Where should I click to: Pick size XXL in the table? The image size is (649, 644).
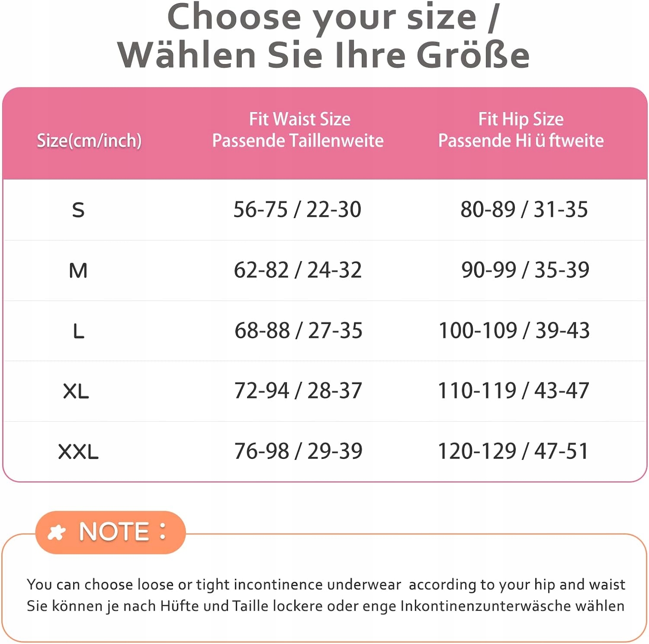[78, 452]
